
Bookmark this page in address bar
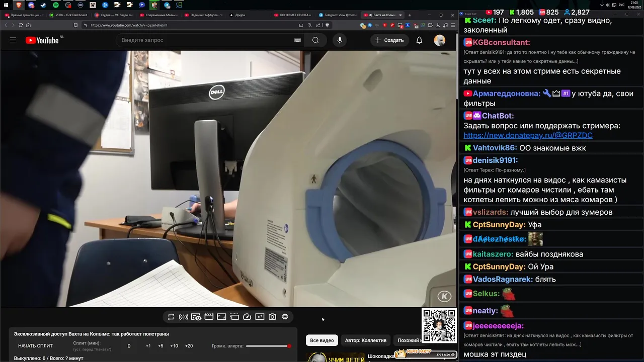click(75, 25)
